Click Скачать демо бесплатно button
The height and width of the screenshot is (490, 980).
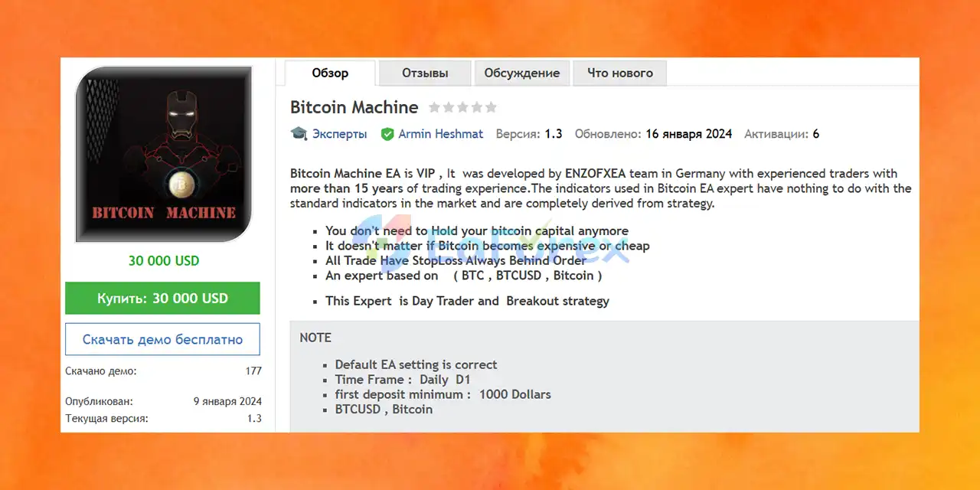162,339
